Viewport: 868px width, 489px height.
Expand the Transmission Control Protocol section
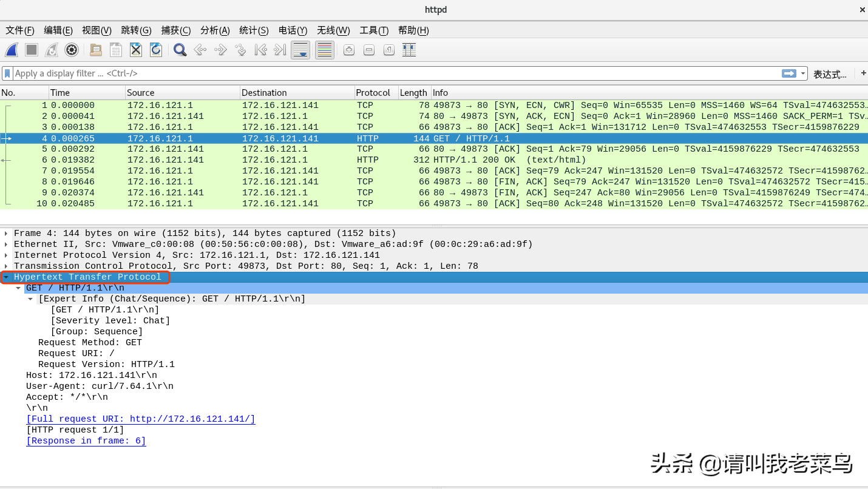point(6,266)
